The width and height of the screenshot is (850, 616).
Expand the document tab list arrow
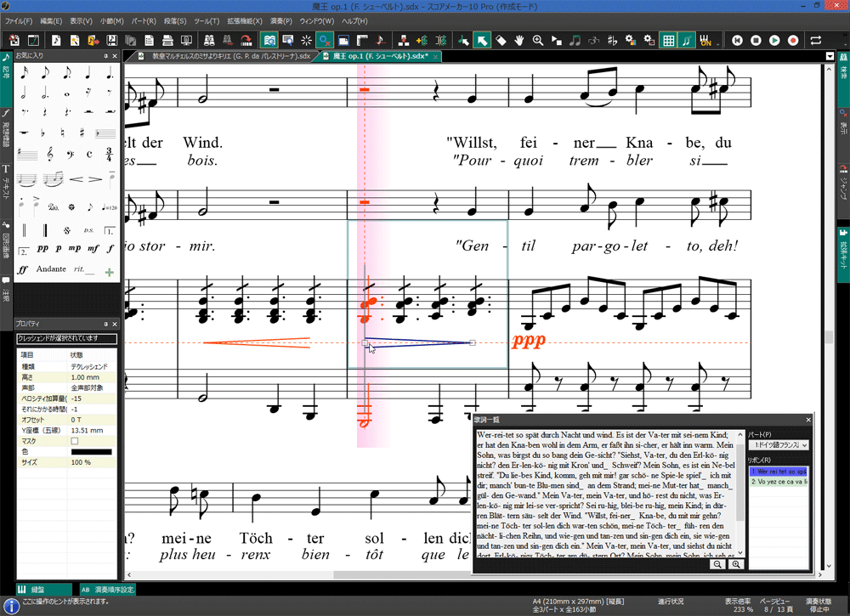(x=830, y=56)
